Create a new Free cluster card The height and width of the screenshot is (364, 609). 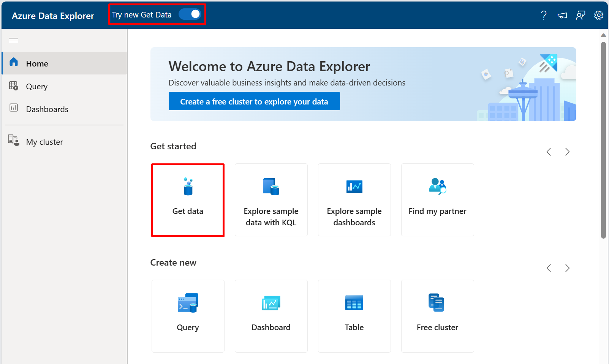point(437,316)
